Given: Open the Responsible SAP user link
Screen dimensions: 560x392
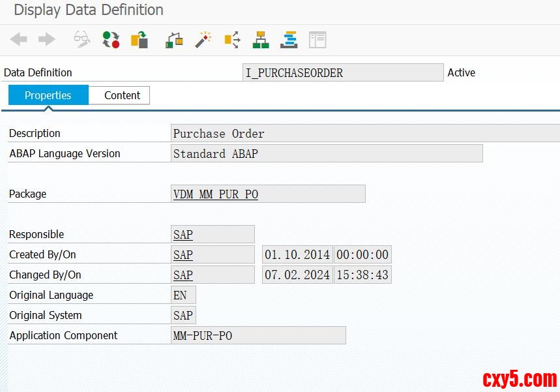Looking at the screenshot, I should 183,235.
